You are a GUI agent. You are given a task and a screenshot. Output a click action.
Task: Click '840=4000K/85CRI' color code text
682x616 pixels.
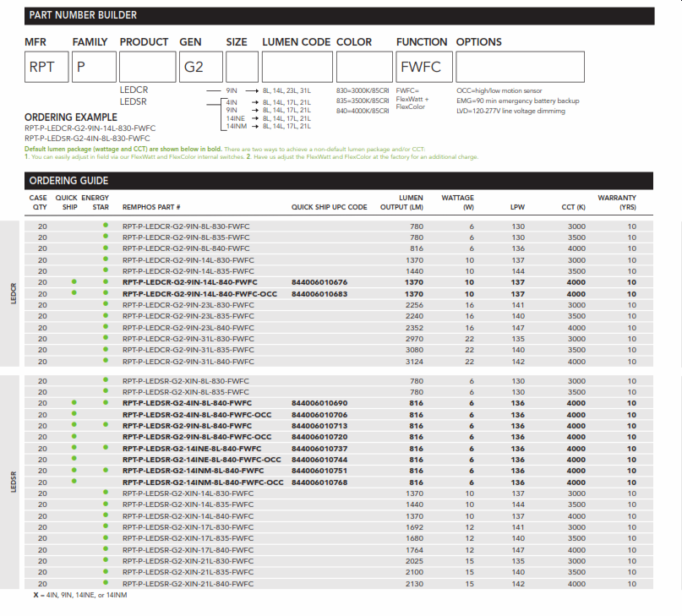tap(363, 111)
